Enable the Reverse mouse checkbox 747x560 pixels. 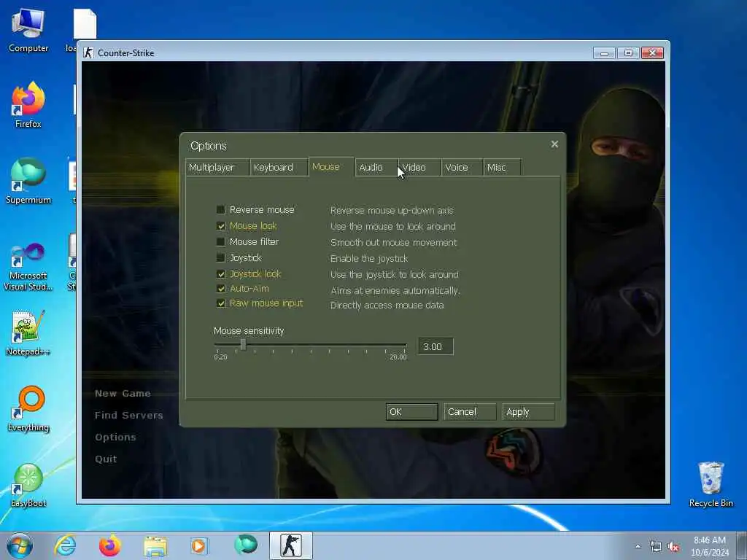220,209
